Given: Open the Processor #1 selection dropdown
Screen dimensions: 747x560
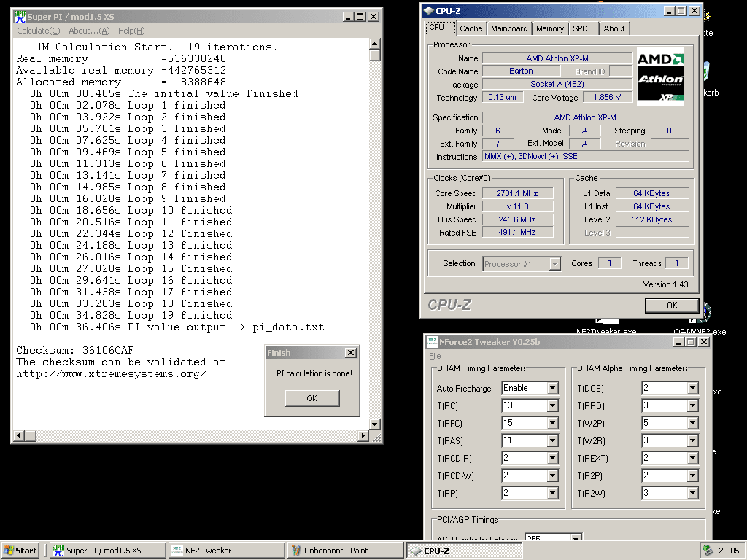Looking at the screenshot, I should click(x=554, y=264).
